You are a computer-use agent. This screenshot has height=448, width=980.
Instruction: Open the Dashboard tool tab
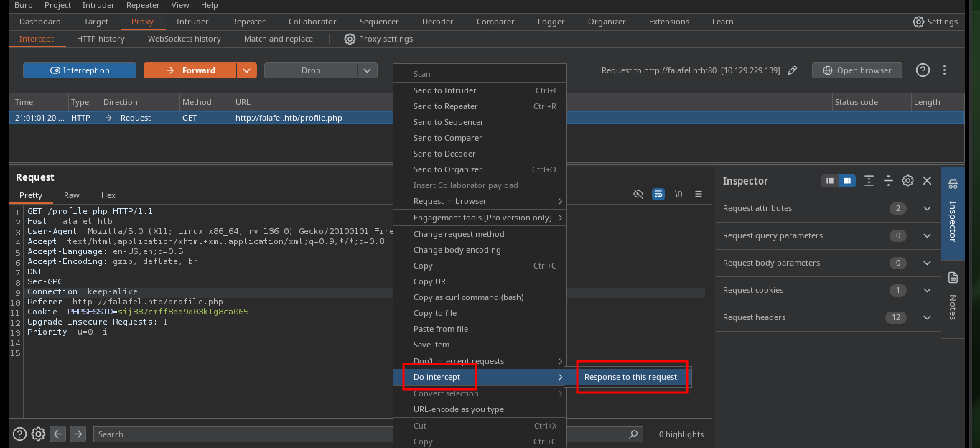click(x=40, y=22)
